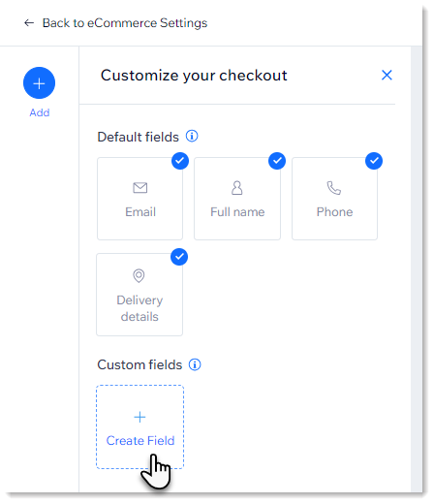Click the handset icon in Phone card
This screenshot has height=504, width=434.
point(334,188)
